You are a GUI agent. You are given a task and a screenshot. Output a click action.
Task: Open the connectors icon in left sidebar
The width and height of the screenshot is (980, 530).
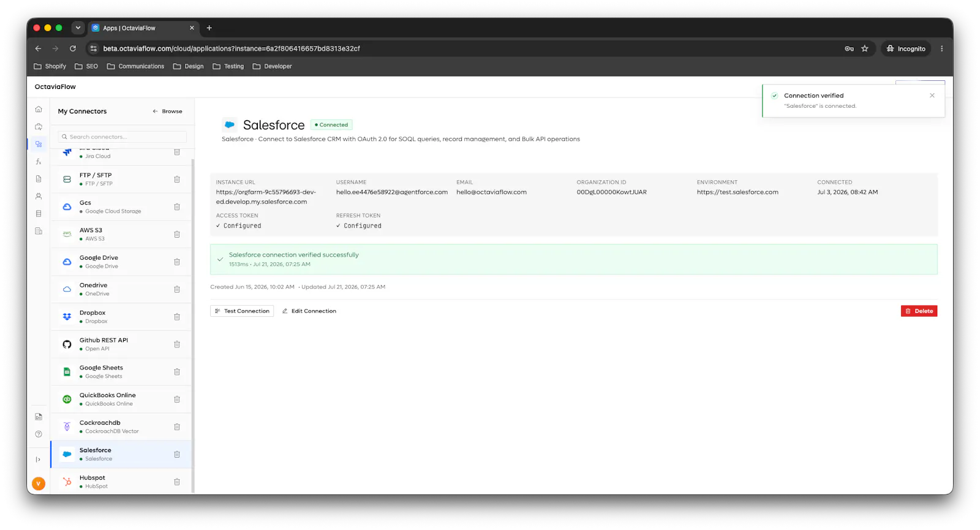[39, 144]
